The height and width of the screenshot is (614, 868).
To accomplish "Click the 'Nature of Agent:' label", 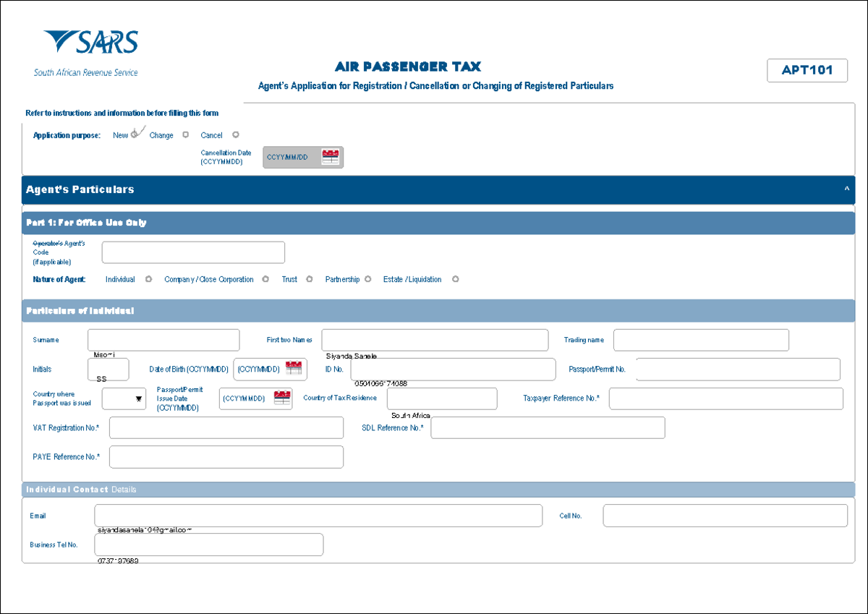I will point(59,279).
